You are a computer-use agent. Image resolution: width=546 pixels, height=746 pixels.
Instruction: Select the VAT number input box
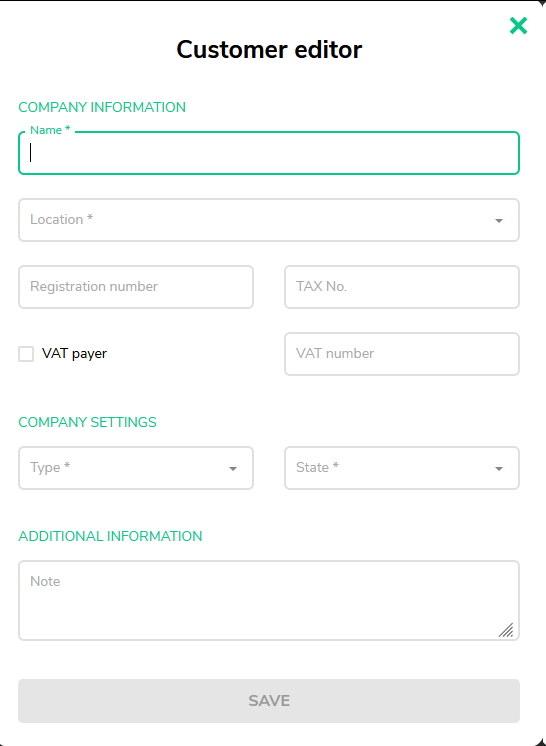click(401, 354)
